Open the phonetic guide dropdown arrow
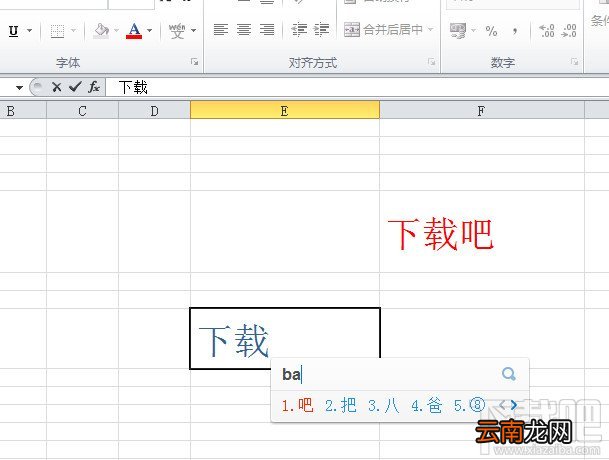 click(x=193, y=30)
